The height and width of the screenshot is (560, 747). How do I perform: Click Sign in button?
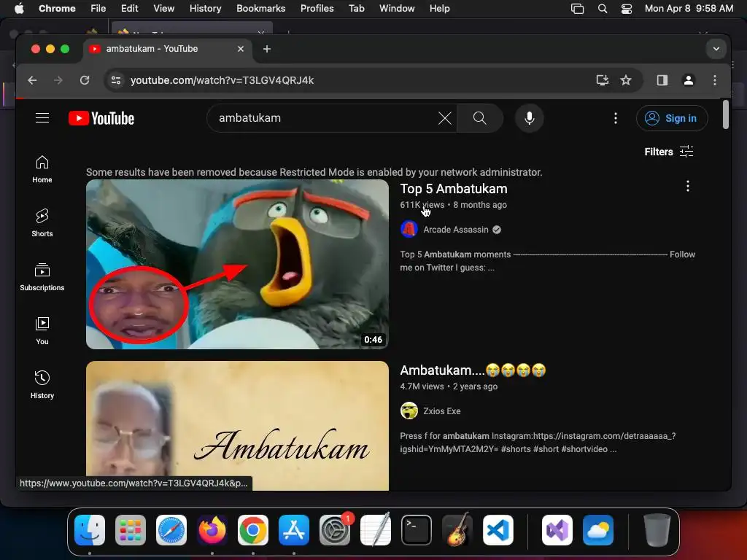pos(672,118)
